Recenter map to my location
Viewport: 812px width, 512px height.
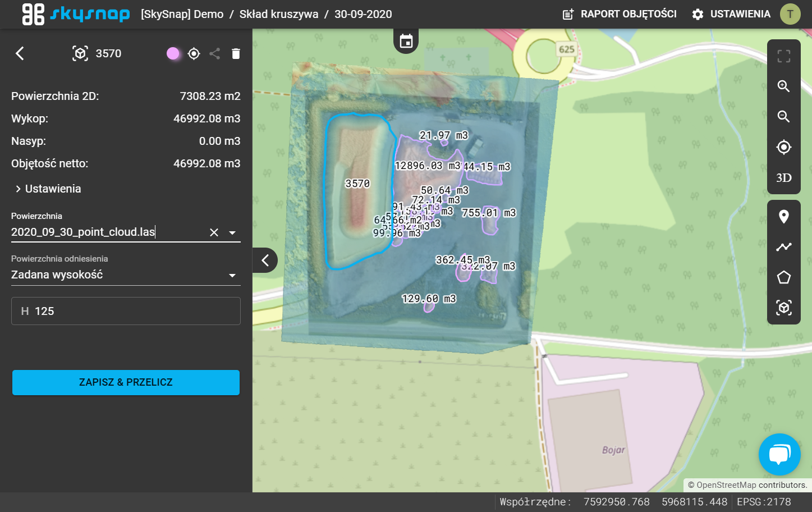tap(784, 147)
